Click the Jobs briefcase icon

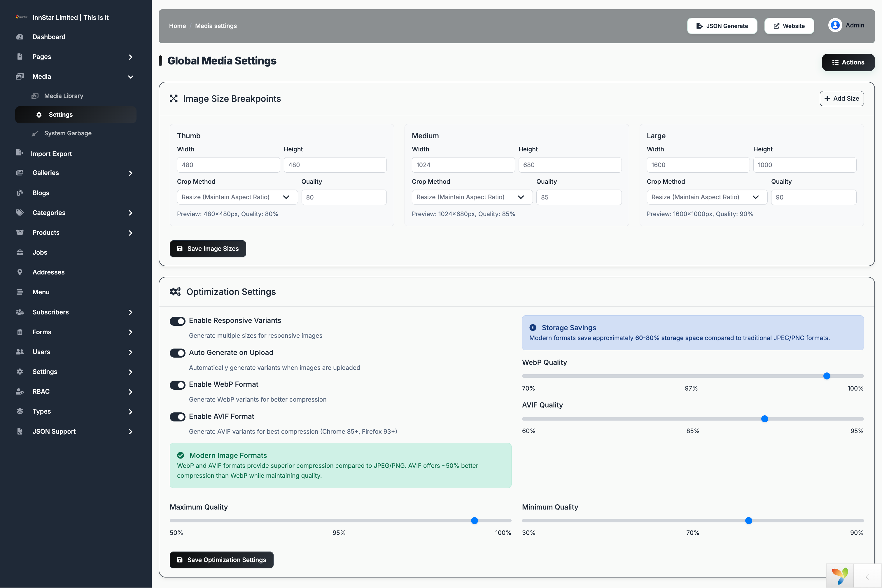[20, 252]
